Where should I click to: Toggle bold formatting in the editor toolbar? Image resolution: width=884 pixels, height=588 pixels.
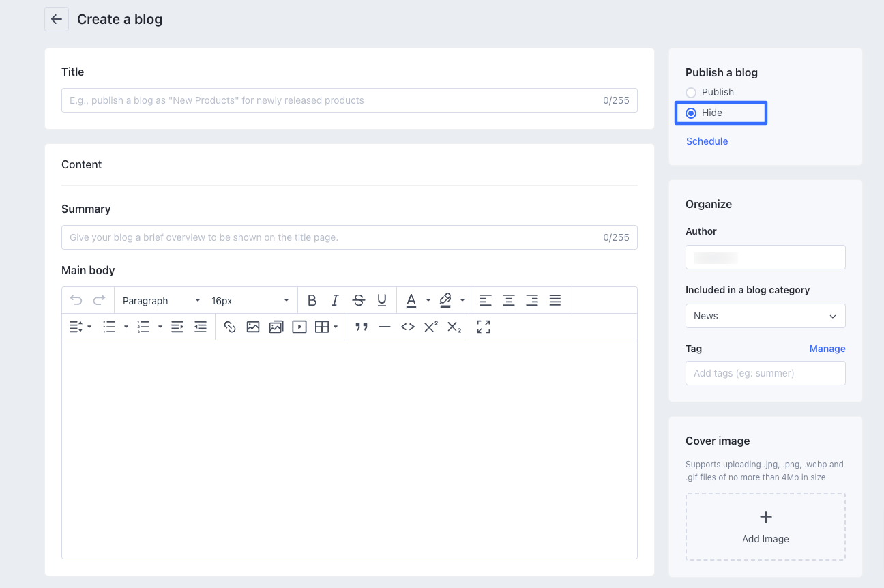click(312, 300)
